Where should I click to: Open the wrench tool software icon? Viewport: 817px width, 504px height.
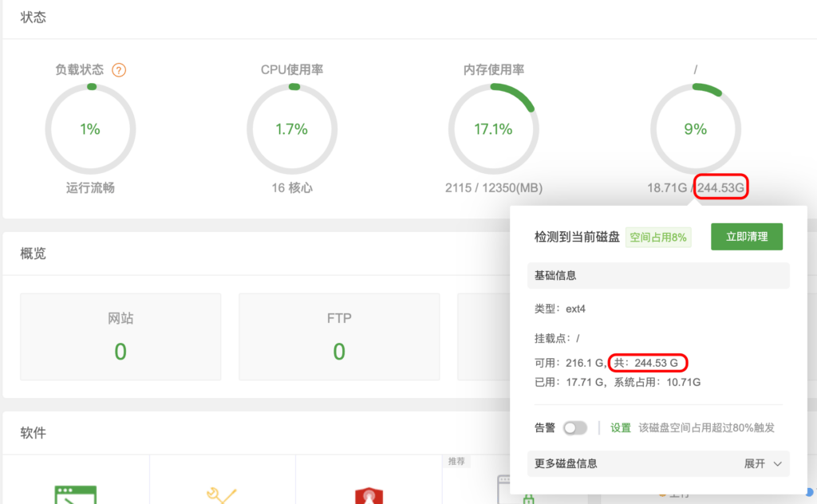pos(222,494)
